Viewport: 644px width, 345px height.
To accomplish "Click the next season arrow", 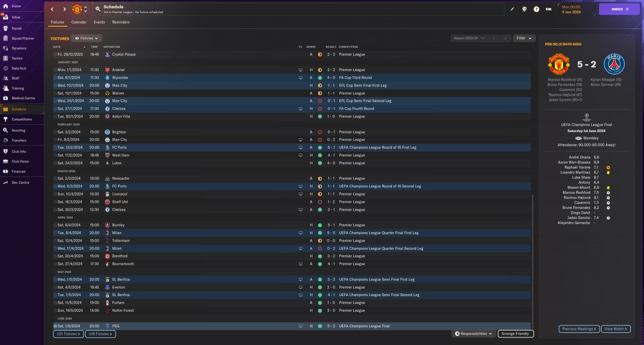I will pos(506,38).
